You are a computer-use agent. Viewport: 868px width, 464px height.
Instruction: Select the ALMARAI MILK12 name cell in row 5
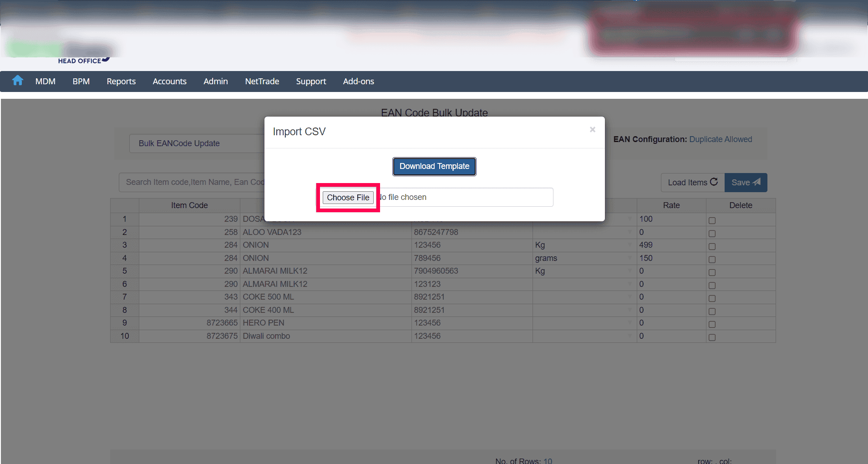(x=325, y=271)
